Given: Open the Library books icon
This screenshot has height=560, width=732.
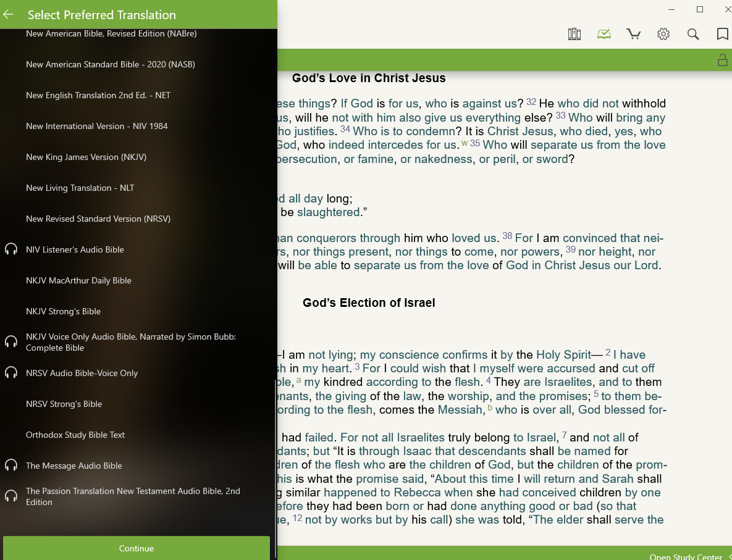Looking at the screenshot, I should 574,34.
